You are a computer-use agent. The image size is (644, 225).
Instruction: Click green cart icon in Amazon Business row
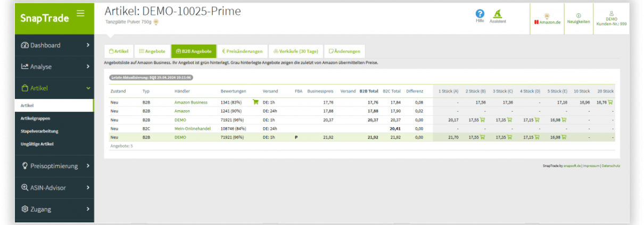coord(255,102)
